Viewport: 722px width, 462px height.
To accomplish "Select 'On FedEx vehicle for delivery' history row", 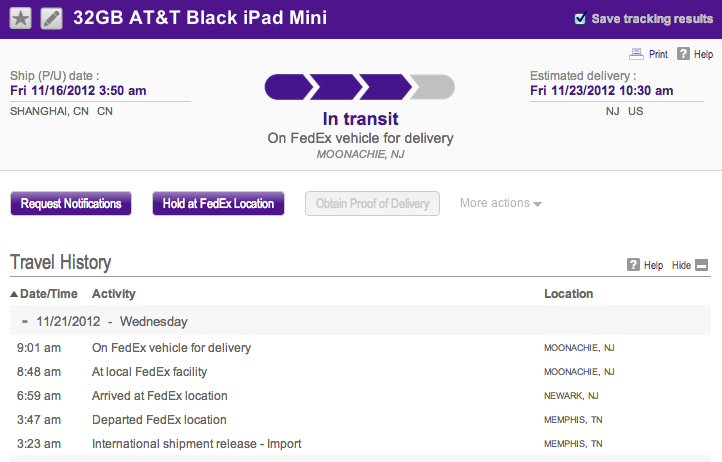I will 361,348.
